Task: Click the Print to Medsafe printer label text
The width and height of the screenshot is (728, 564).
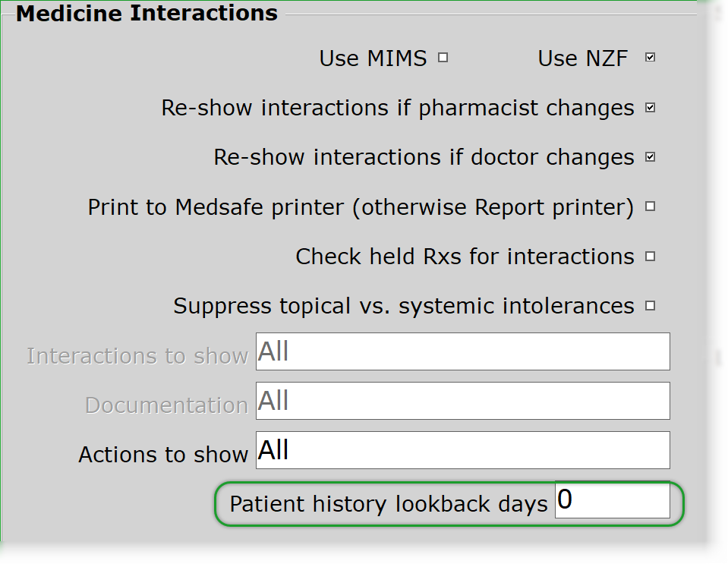Action: 361,207
